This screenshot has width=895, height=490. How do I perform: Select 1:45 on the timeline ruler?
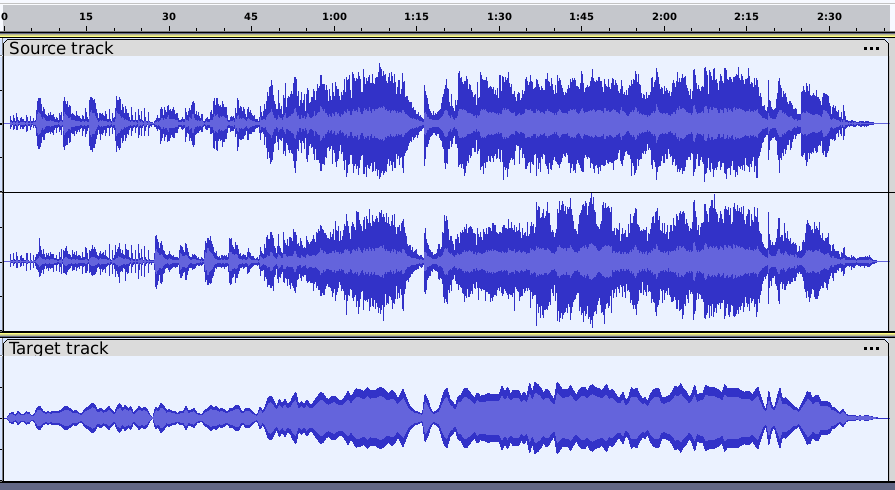pos(581,16)
